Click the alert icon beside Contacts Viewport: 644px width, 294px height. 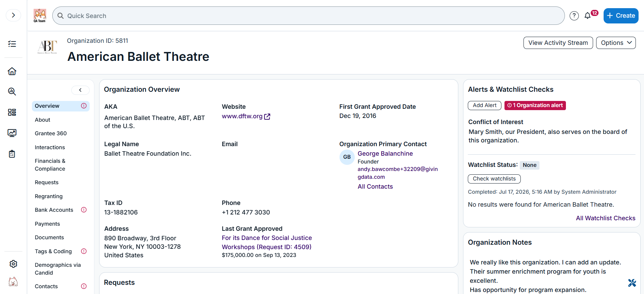click(84, 286)
